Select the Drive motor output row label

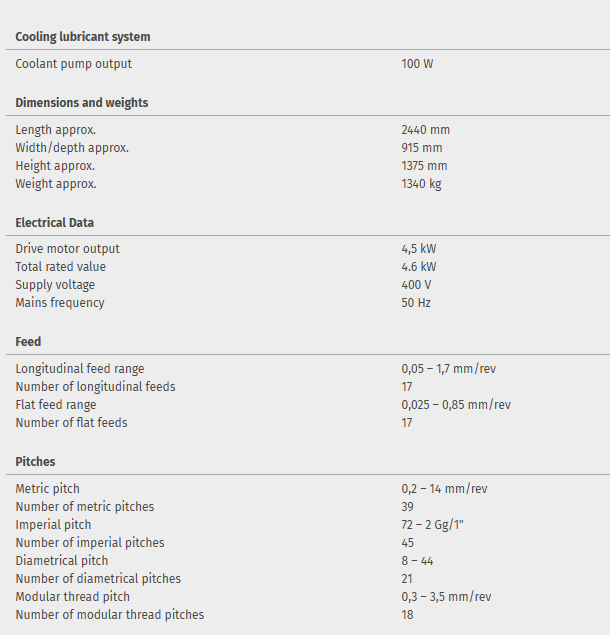coord(68,249)
